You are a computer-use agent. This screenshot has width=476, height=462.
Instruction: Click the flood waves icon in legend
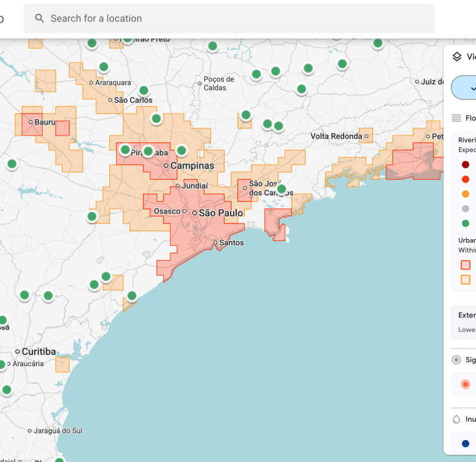click(x=456, y=118)
